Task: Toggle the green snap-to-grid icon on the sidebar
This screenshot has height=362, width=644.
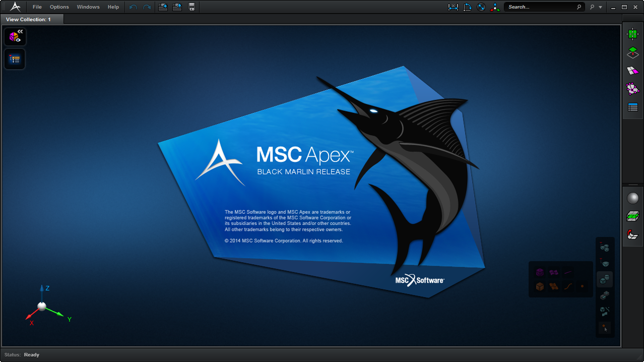Action: pos(632,33)
